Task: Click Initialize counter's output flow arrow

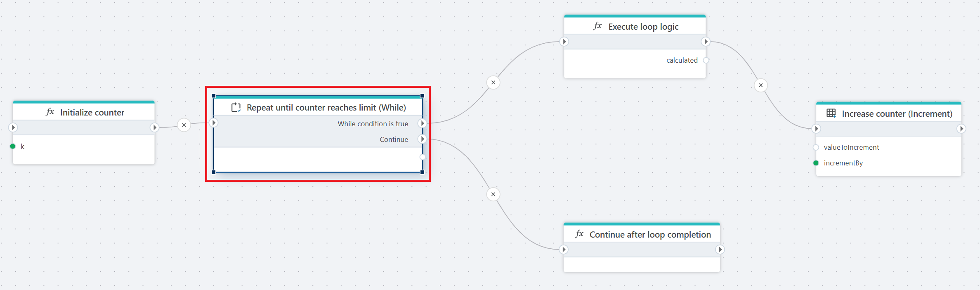Action: click(x=155, y=127)
